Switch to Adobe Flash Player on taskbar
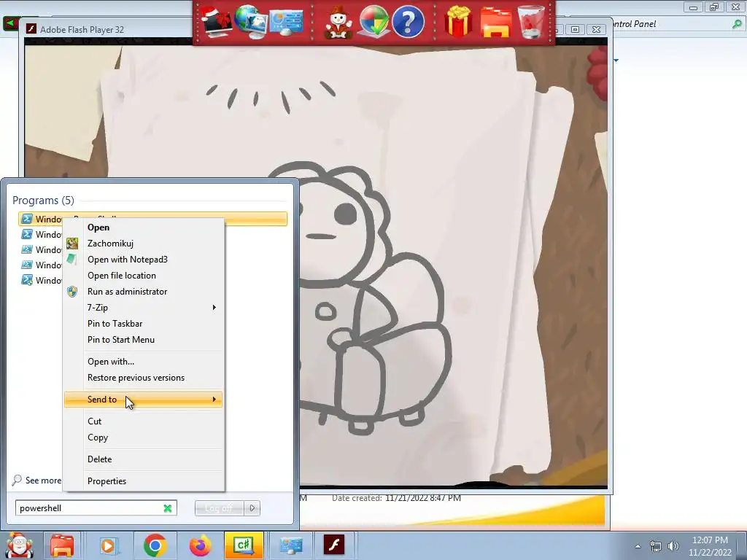The image size is (747, 560). coord(334,545)
